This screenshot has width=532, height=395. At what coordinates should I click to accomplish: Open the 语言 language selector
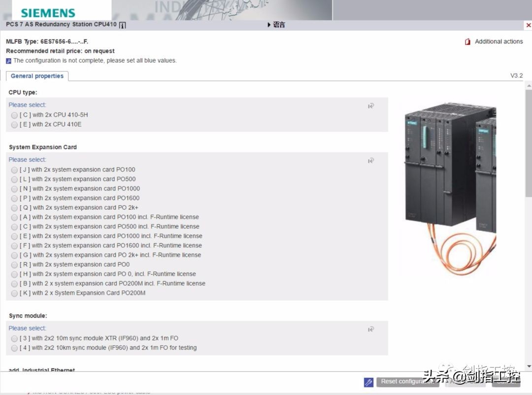coord(276,25)
